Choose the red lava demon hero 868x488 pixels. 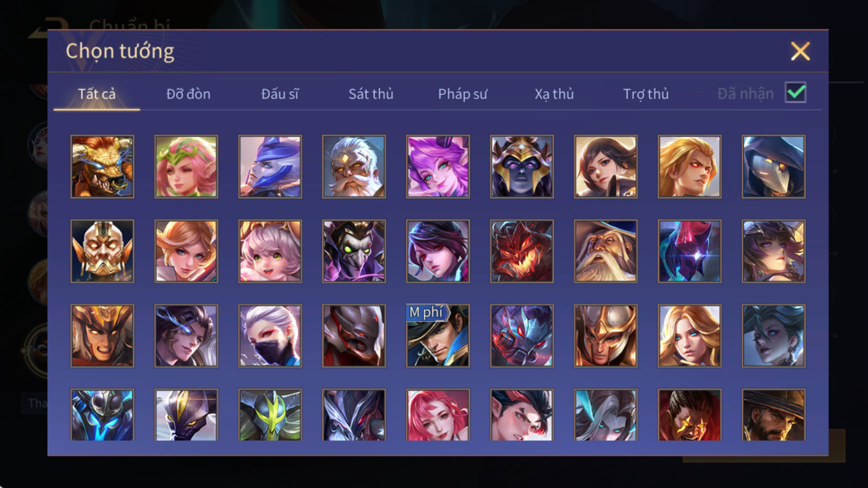[522, 251]
